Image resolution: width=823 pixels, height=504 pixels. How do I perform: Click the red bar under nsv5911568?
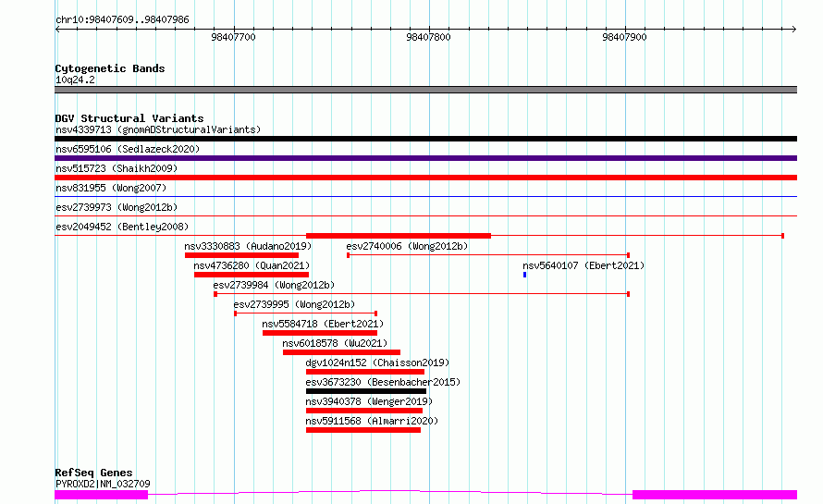click(x=363, y=430)
